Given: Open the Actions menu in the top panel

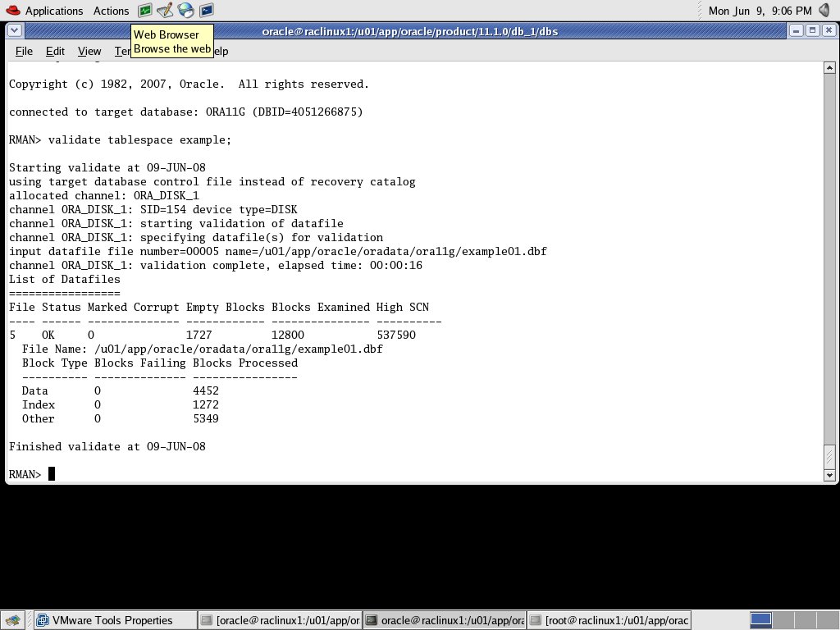Looking at the screenshot, I should [111, 11].
